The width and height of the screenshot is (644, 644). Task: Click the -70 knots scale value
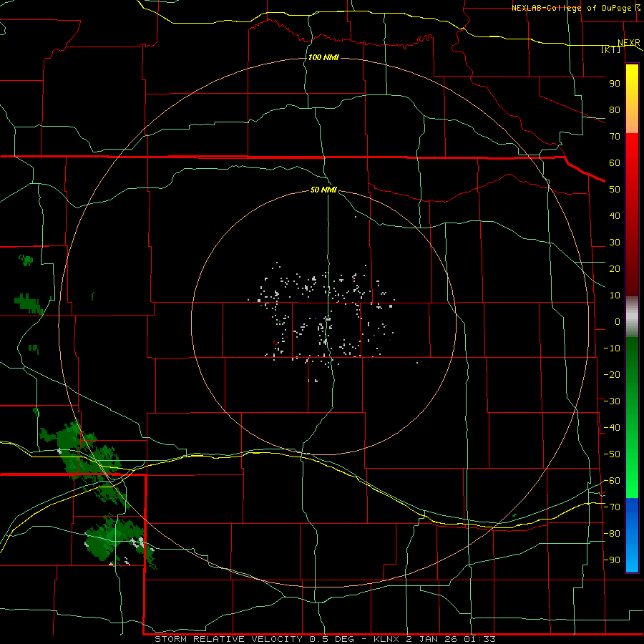pyautogui.click(x=612, y=507)
